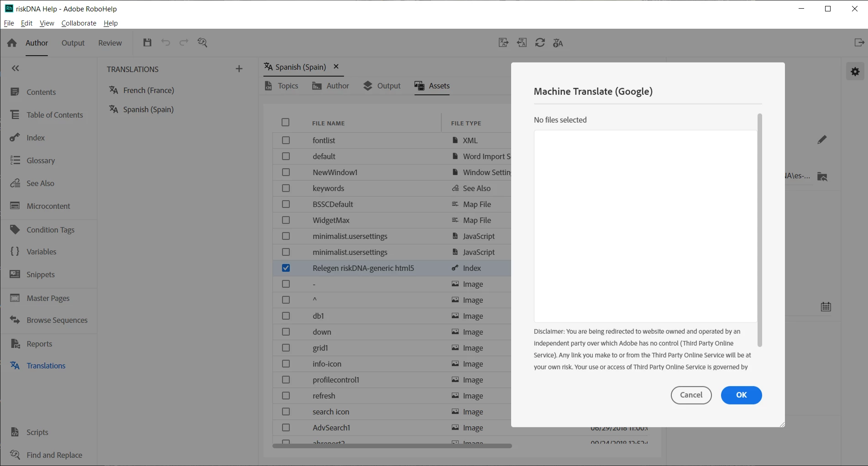
Task: Check the keywords checkbox
Action: click(286, 188)
